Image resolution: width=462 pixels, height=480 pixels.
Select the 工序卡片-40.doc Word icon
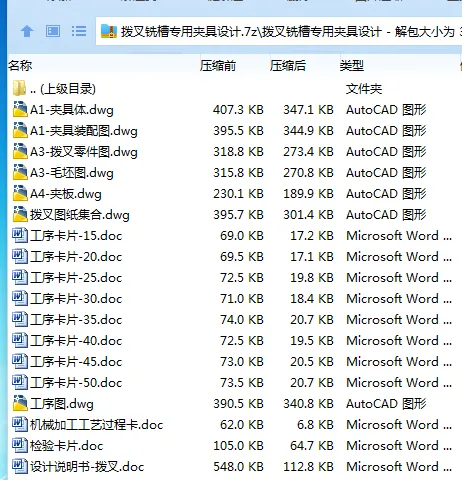pos(20,340)
